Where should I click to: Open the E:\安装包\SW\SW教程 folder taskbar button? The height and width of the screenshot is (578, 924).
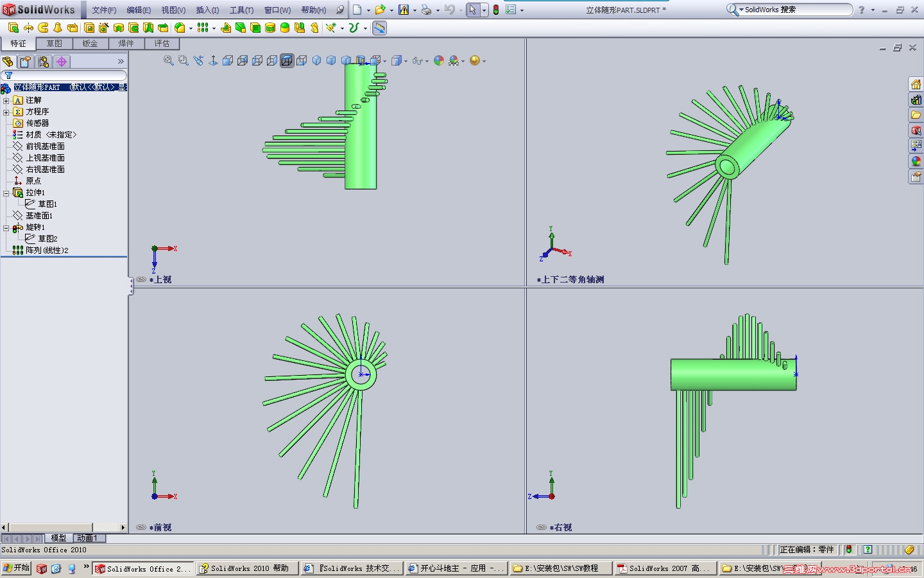560,568
